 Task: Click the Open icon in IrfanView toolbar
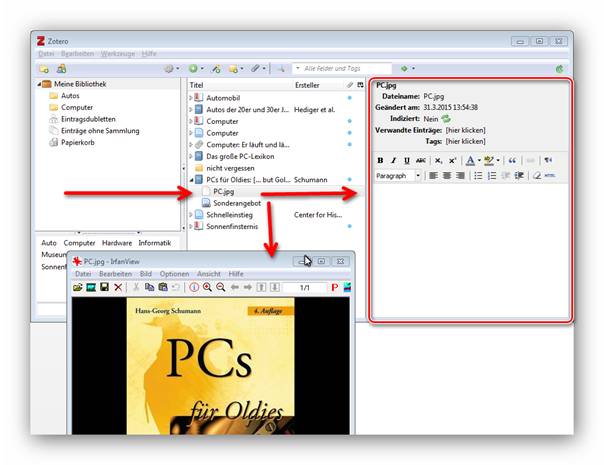pyautogui.click(x=78, y=287)
